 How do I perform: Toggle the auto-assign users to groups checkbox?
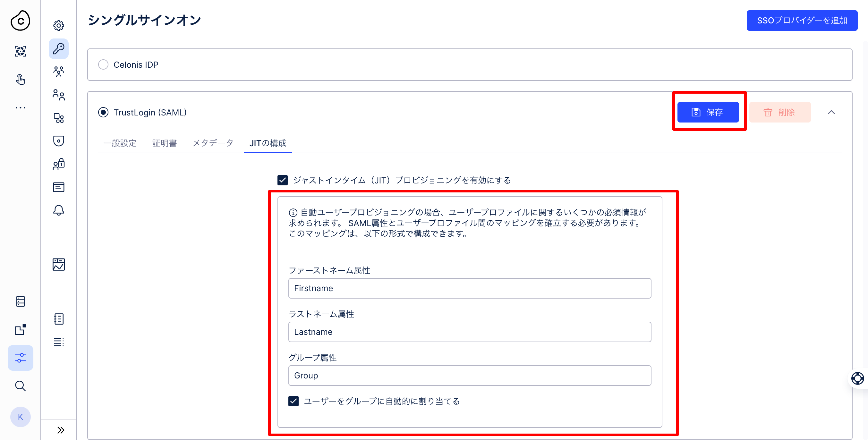[294, 401]
